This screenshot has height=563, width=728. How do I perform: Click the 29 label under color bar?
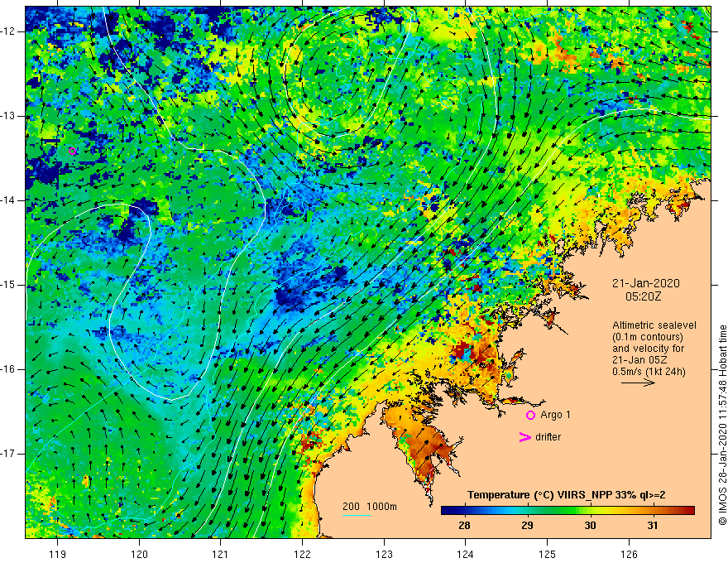pos(527,526)
